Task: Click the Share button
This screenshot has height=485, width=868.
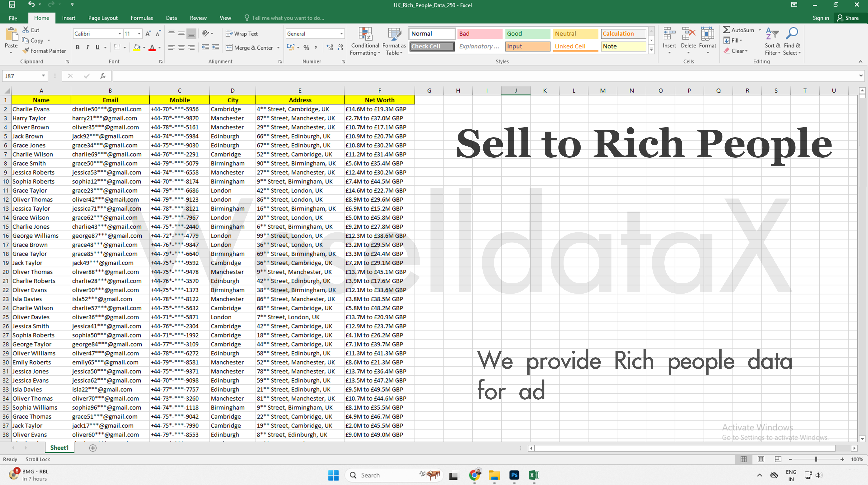Action: point(848,18)
